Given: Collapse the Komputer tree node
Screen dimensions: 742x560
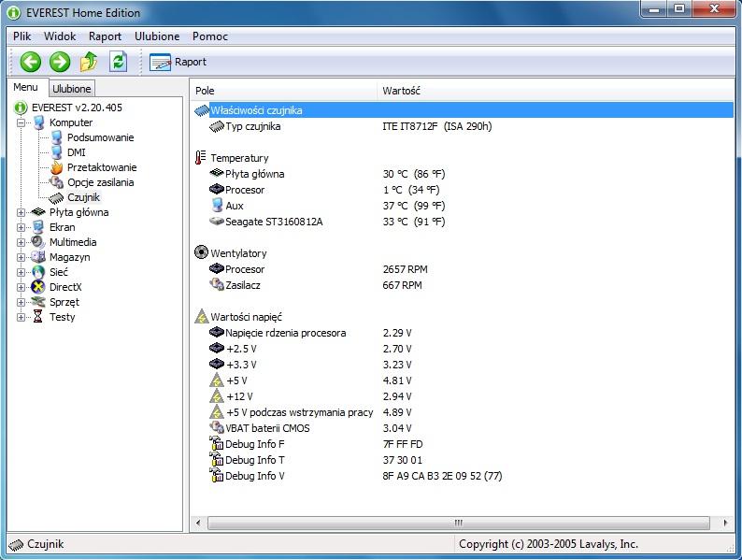Looking at the screenshot, I should click(x=21, y=122).
